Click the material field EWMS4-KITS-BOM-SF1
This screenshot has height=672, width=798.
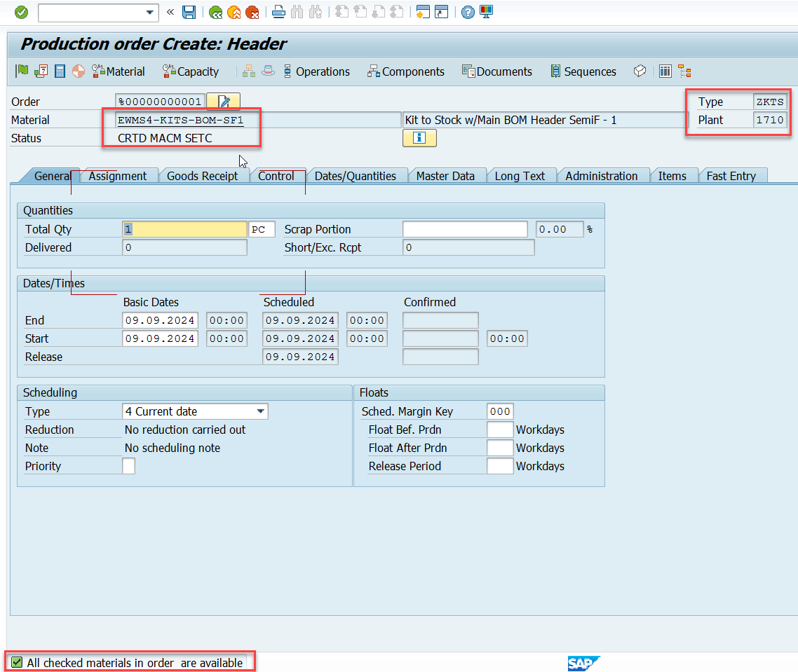tap(259, 120)
